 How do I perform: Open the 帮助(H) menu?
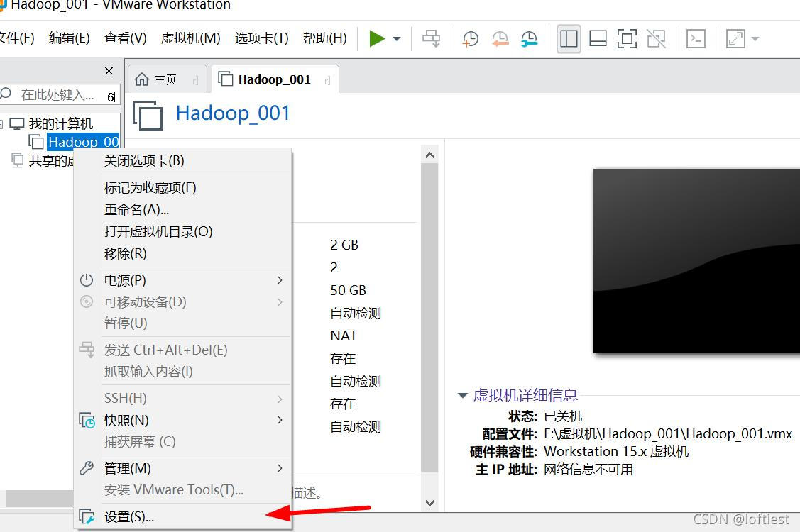tap(324, 38)
